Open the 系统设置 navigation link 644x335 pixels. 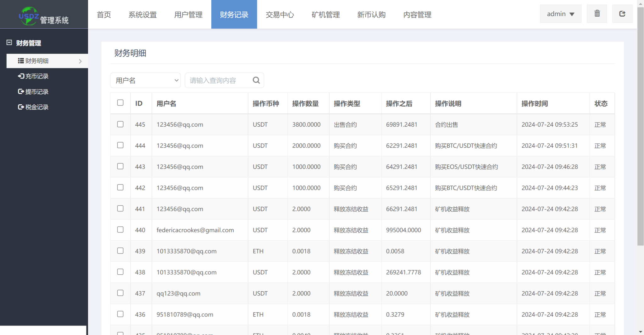coord(142,14)
